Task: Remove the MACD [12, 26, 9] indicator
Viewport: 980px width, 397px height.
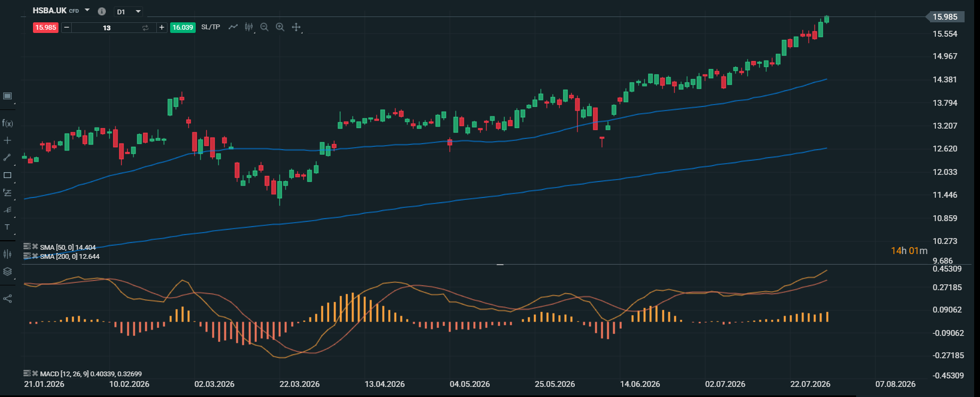Action: pyautogui.click(x=35, y=374)
